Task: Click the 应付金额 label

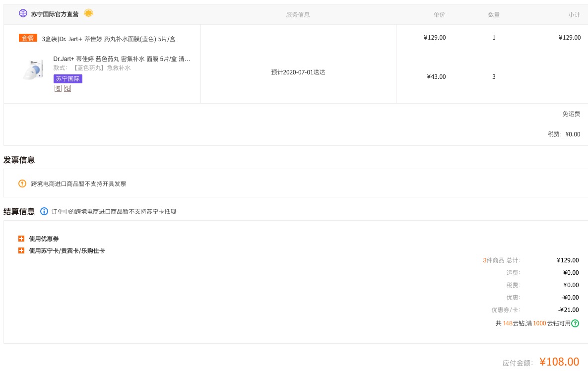Action: coord(518,363)
